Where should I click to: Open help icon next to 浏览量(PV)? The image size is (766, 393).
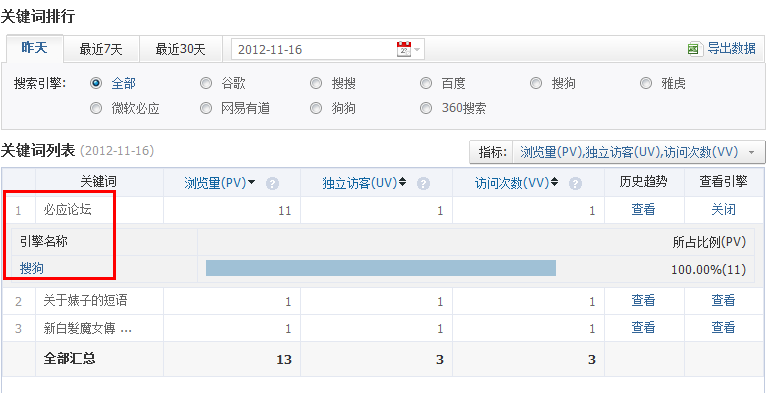[273, 184]
